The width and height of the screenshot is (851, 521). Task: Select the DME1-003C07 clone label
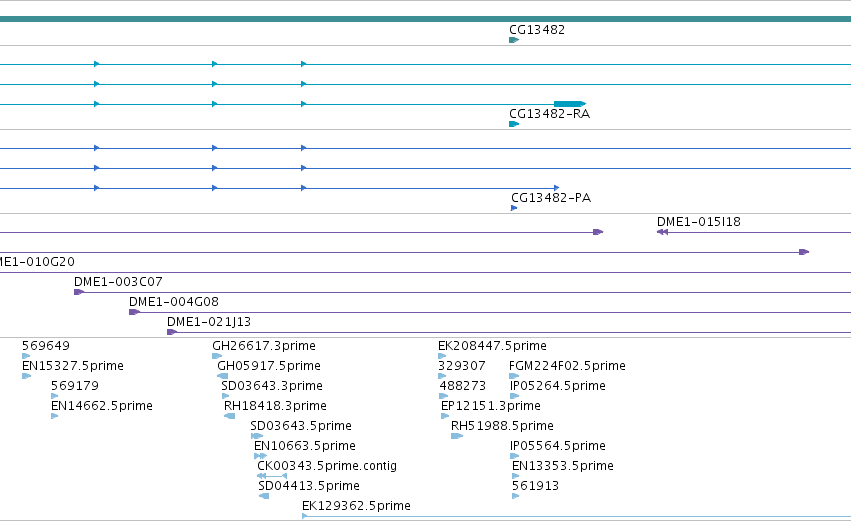(118, 282)
